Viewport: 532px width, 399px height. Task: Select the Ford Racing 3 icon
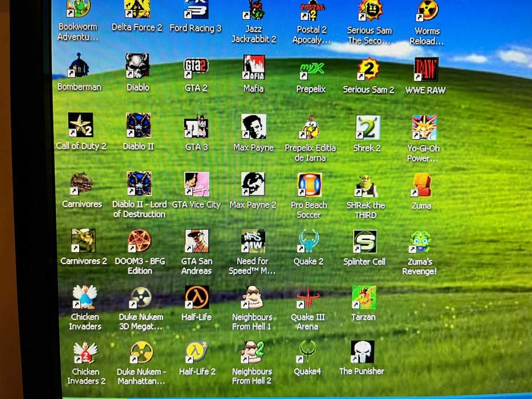click(196, 10)
